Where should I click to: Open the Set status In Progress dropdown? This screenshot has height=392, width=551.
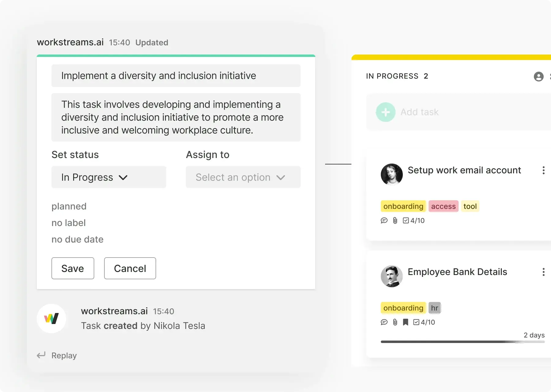pyautogui.click(x=109, y=177)
